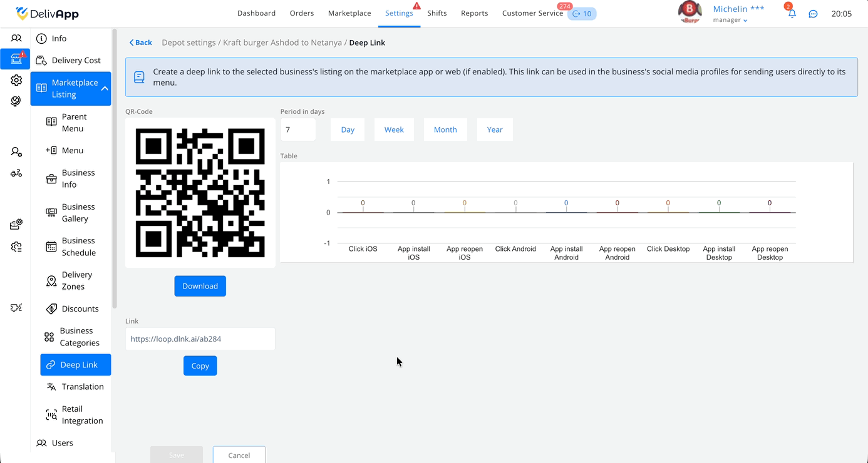This screenshot has width=868, height=463.
Task: Click the App install Android chart label
Action: [x=566, y=253]
